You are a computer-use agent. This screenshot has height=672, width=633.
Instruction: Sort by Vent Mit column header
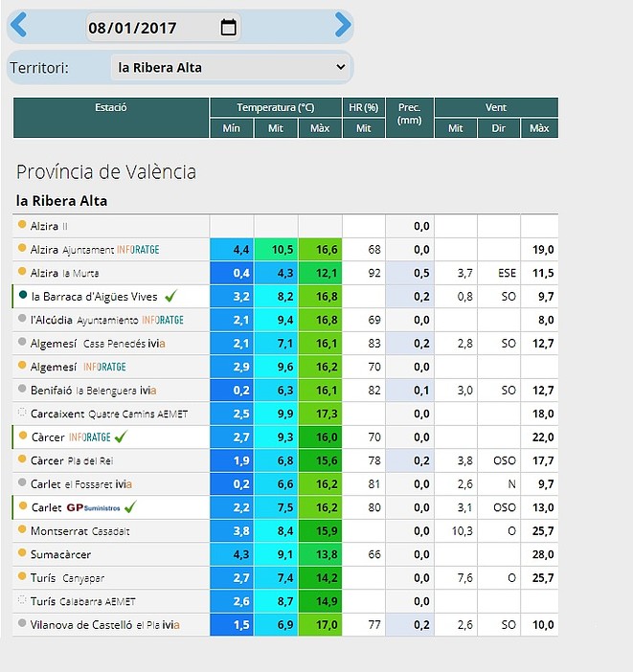pos(456,128)
